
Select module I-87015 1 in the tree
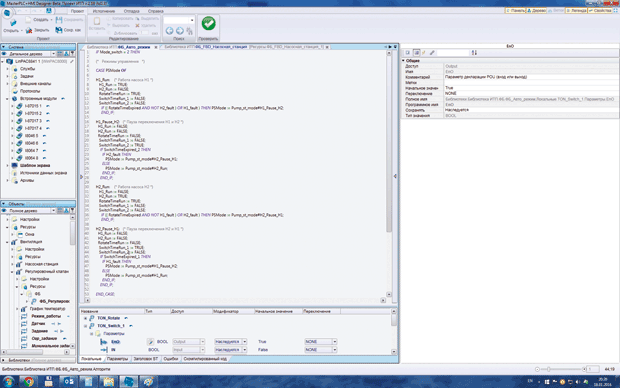point(33,106)
